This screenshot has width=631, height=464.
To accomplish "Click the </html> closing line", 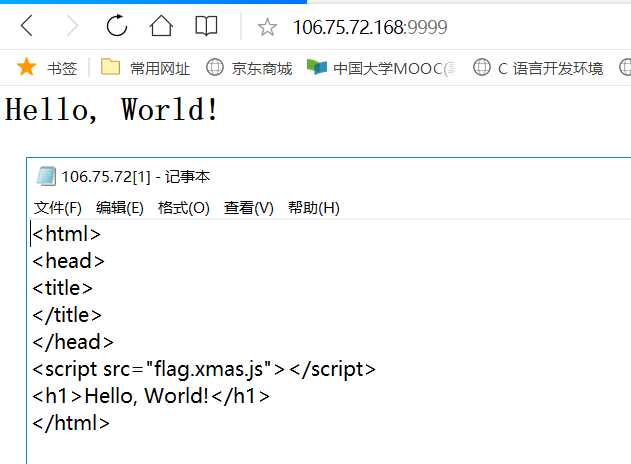I will (71, 423).
